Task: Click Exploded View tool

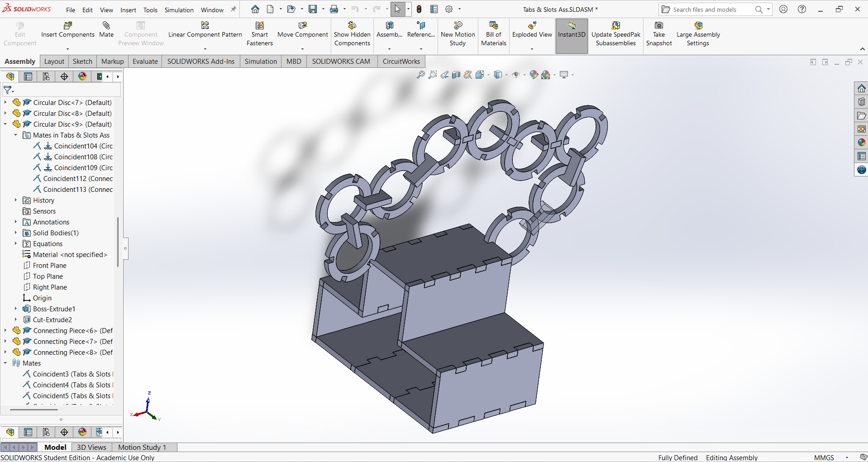Action: click(x=532, y=29)
